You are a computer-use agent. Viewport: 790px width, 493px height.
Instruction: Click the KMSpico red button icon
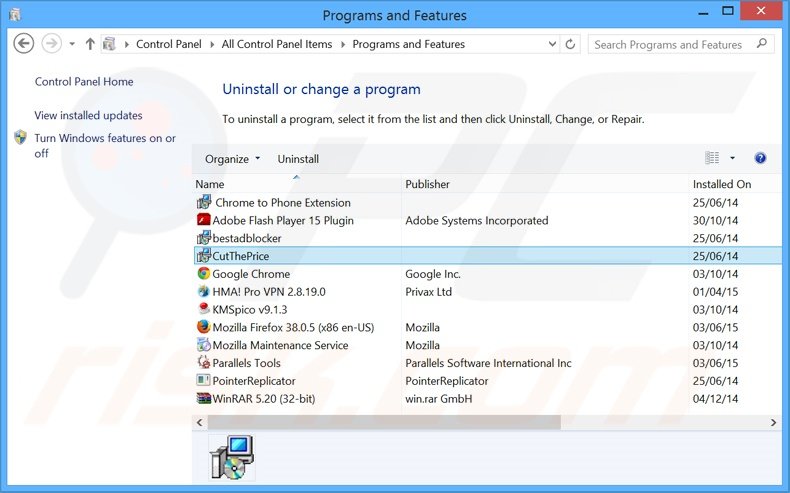(204, 309)
